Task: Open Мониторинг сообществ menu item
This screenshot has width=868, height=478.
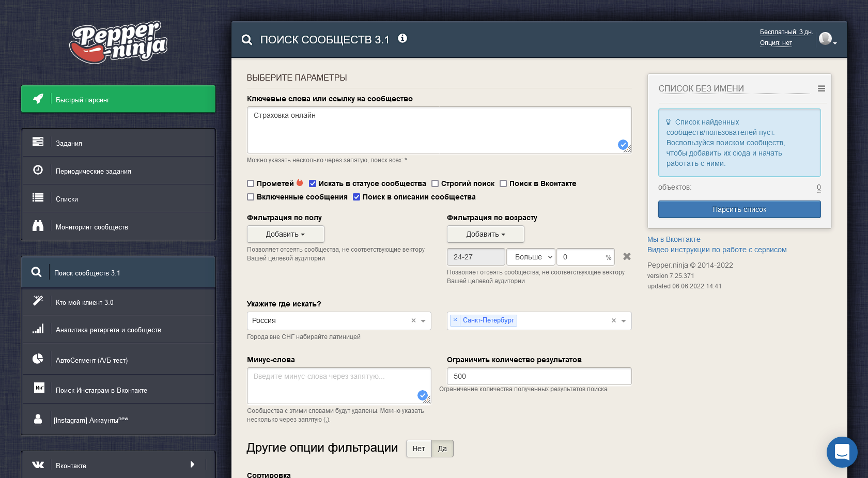Action: (x=118, y=226)
